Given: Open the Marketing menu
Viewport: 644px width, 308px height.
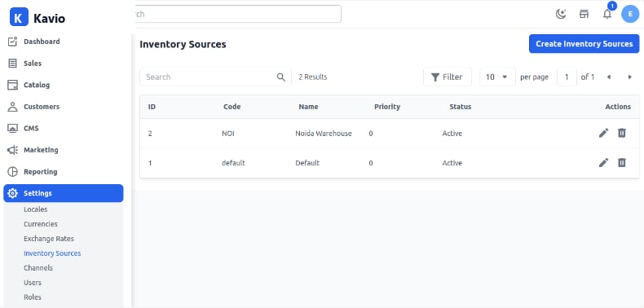Looking at the screenshot, I should pos(64,150).
